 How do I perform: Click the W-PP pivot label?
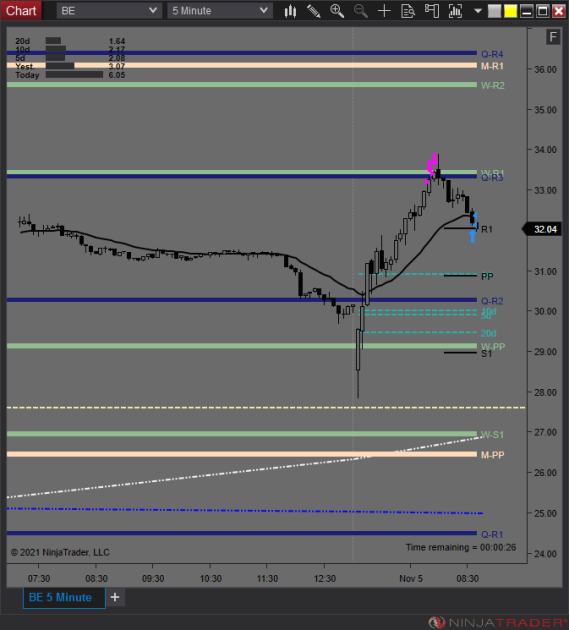tap(493, 346)
